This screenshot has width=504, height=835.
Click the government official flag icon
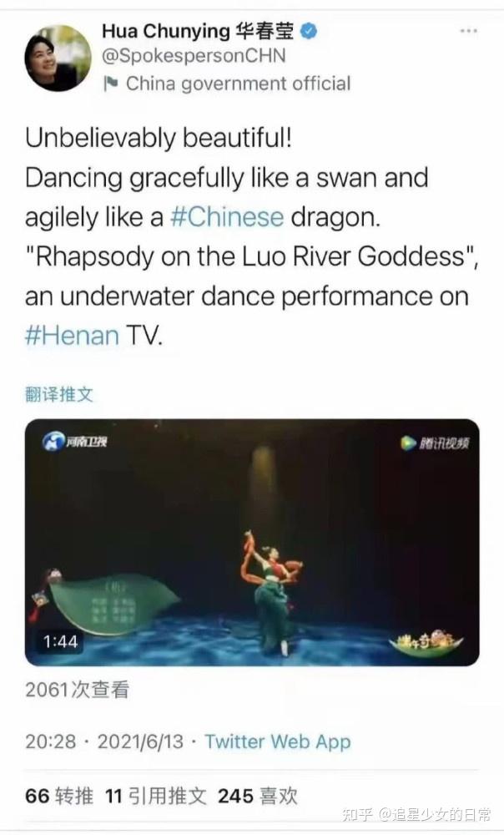[110, 83]
